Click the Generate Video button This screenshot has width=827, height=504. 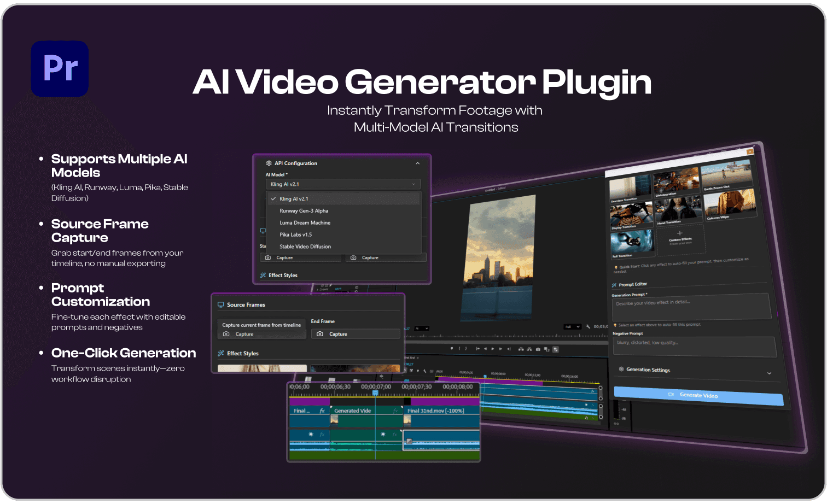pos(698,395)
